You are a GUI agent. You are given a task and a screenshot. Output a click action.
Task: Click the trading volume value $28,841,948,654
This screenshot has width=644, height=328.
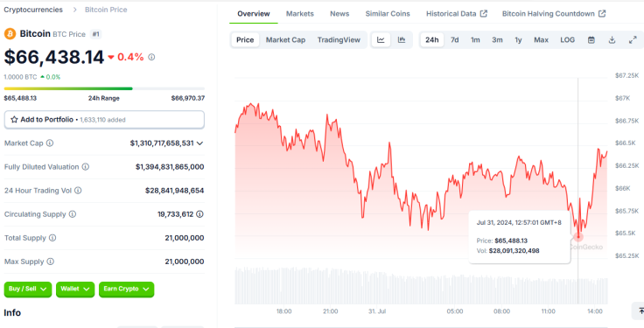tap(174, 191)
